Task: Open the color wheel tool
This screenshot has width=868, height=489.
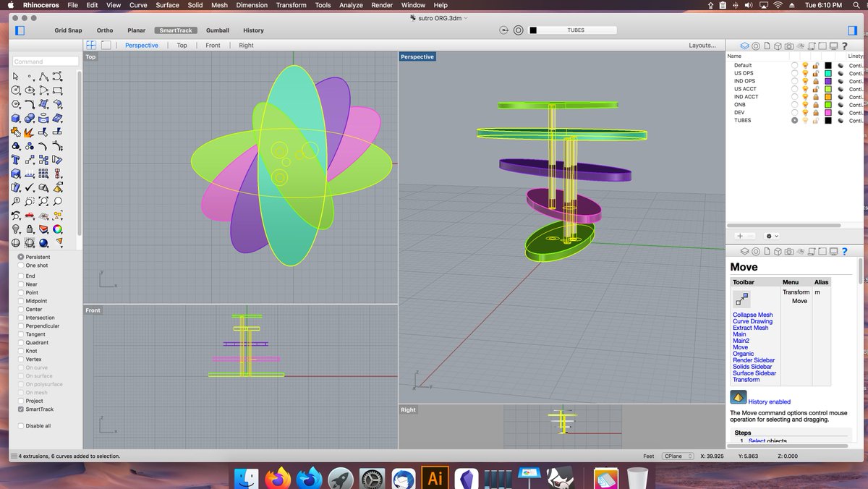Action: (x=57, y=229)
